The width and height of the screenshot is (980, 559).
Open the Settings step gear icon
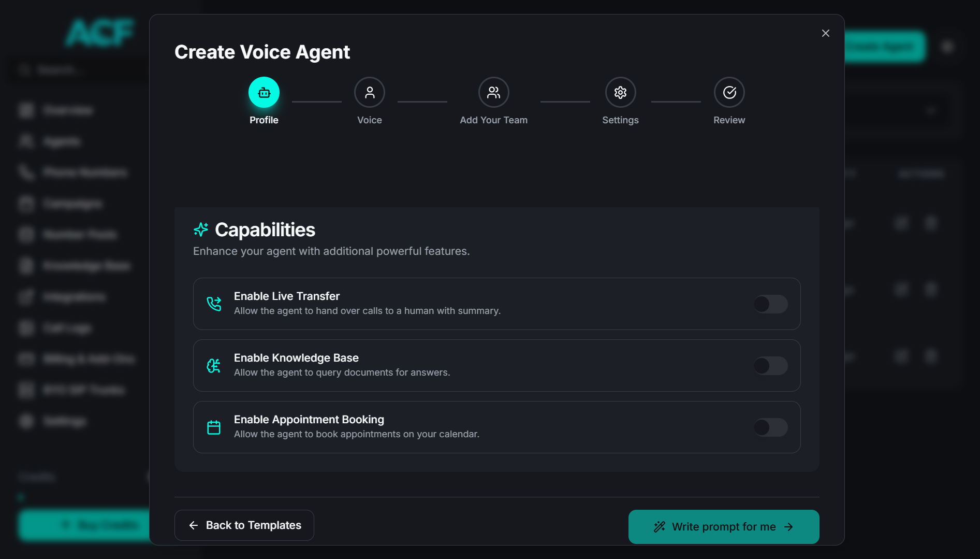tap(620, 92)
